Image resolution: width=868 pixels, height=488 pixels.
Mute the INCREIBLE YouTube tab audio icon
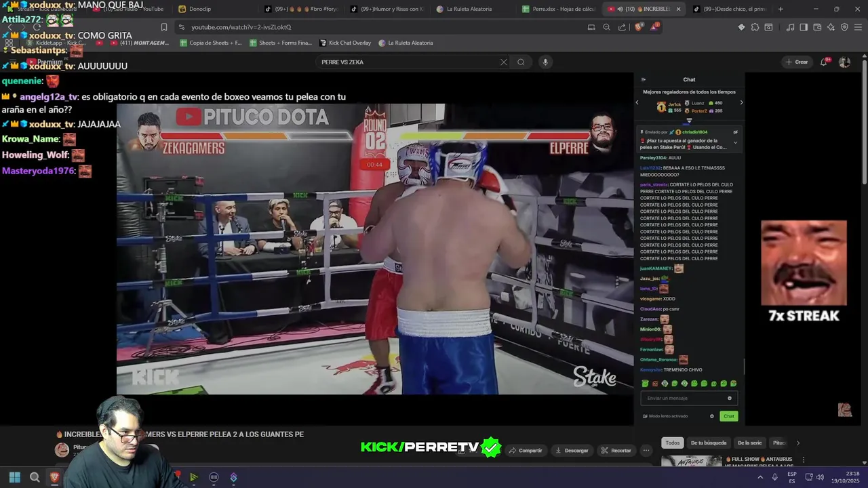(620, 9)
